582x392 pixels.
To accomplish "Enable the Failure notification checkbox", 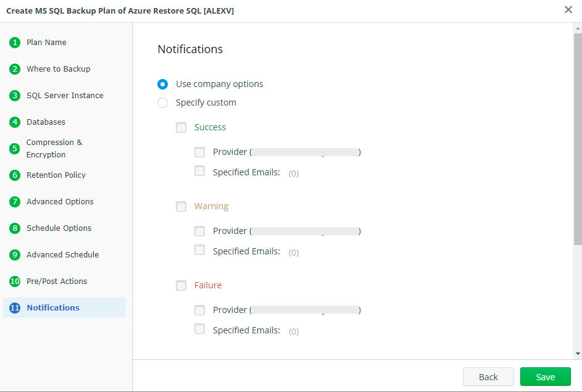I will click(x=181, y=285).
